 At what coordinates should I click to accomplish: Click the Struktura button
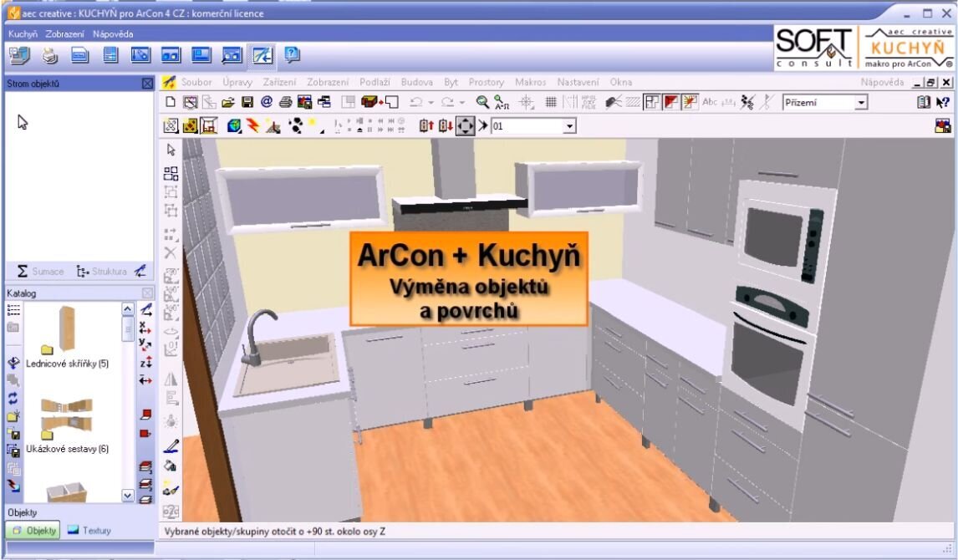pyautogui.click(x=104, y=272)
